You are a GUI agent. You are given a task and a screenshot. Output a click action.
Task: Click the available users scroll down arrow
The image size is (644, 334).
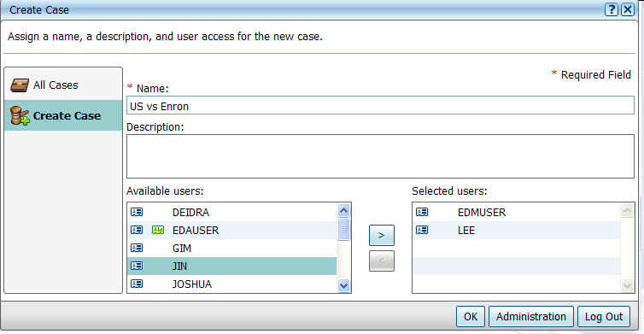pyautogui.click(x=343, y=285)
